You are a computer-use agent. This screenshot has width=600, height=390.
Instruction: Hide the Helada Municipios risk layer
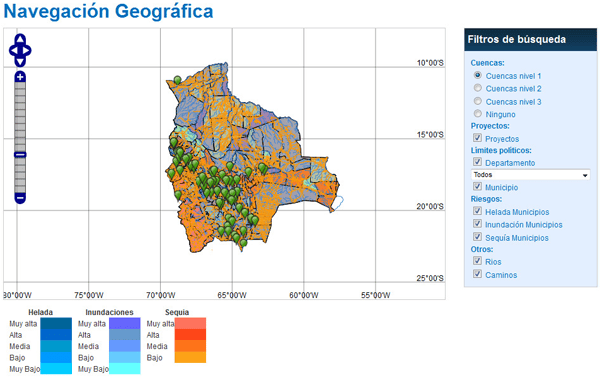[477, 211]
